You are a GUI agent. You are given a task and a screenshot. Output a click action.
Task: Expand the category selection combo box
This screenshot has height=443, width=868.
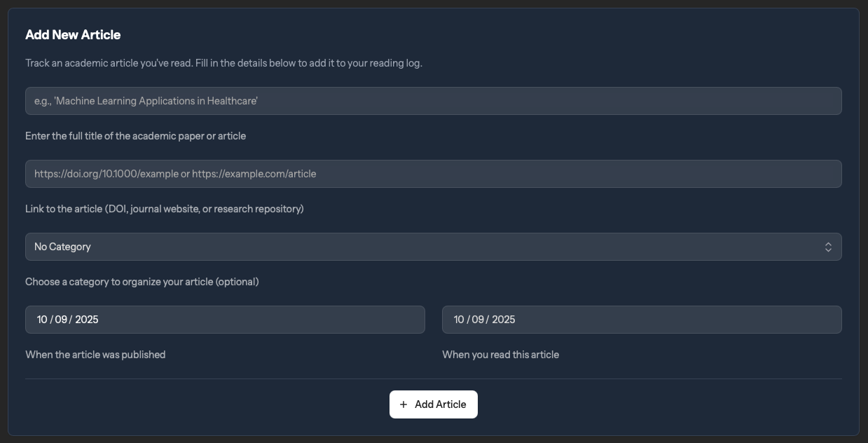pos(433,246)
